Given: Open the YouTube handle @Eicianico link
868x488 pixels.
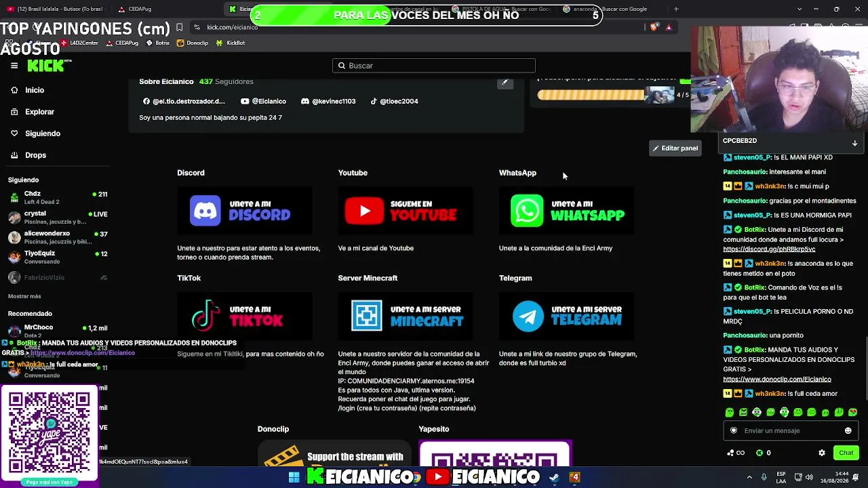Looking at the screenshot, I should click(x=263, y=101).
